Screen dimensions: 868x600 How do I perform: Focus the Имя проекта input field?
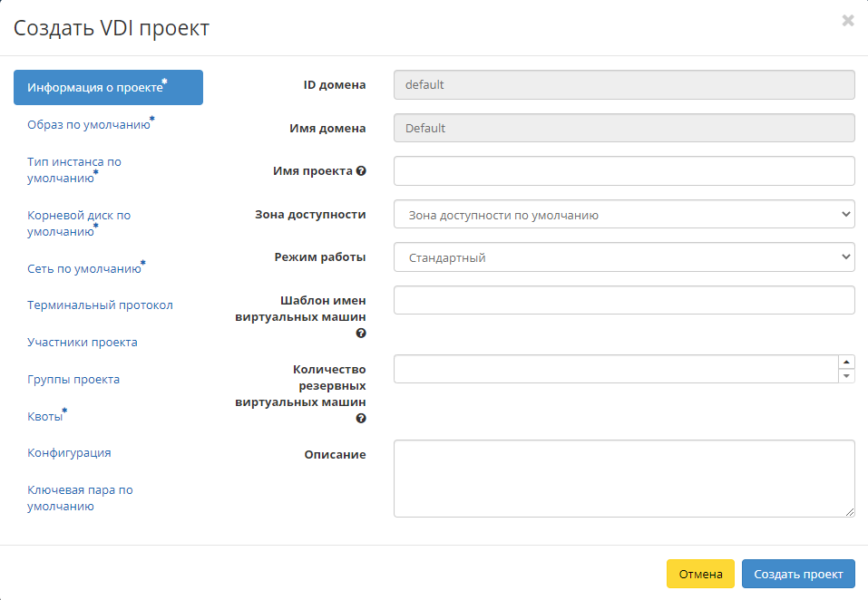[624, 170]
